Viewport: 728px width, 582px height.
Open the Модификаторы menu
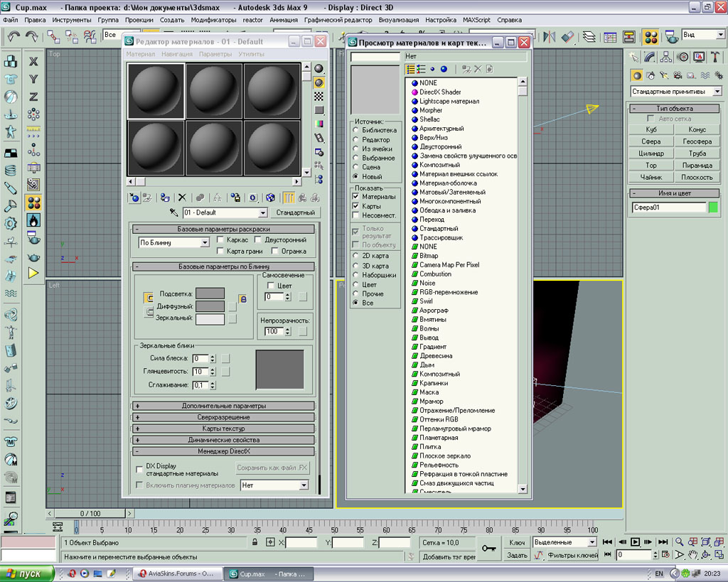[213, 20]
